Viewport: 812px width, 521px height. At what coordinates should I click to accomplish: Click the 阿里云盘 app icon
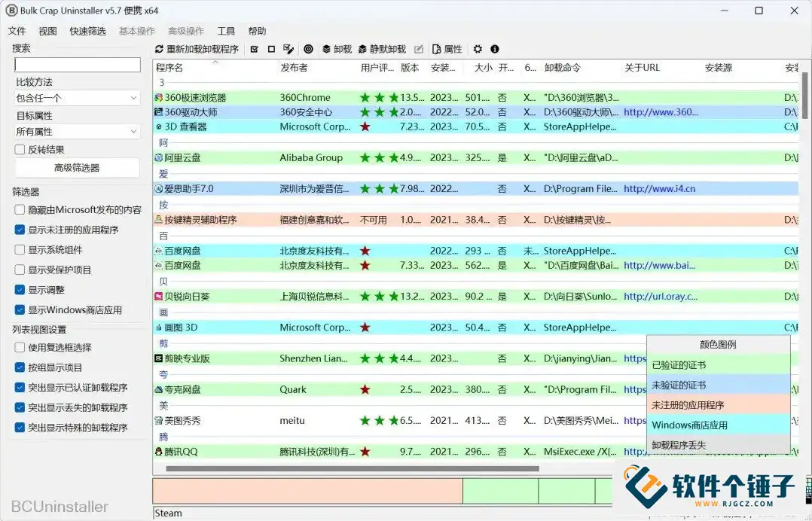click(x=159, y=157)
